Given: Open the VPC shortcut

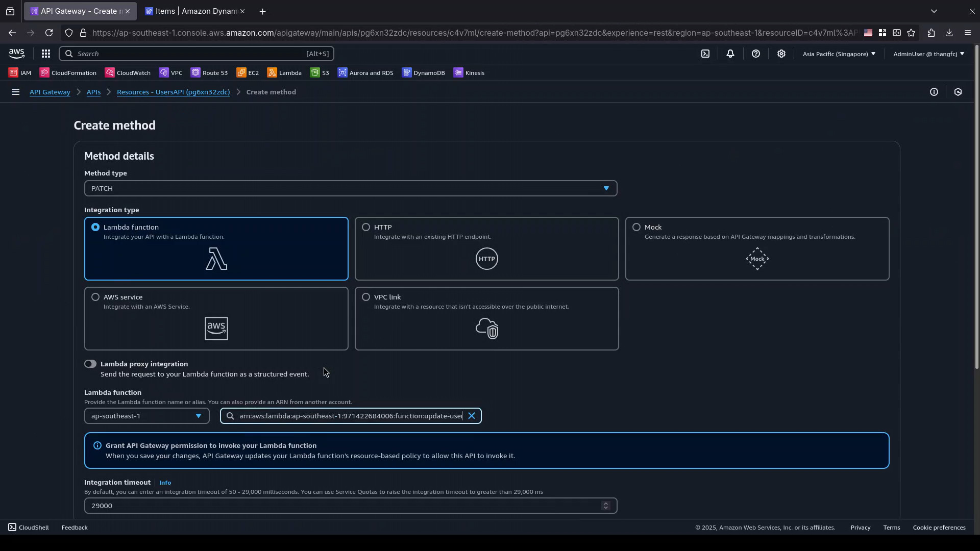Looking at the screenshot, I should coord(170,73).
